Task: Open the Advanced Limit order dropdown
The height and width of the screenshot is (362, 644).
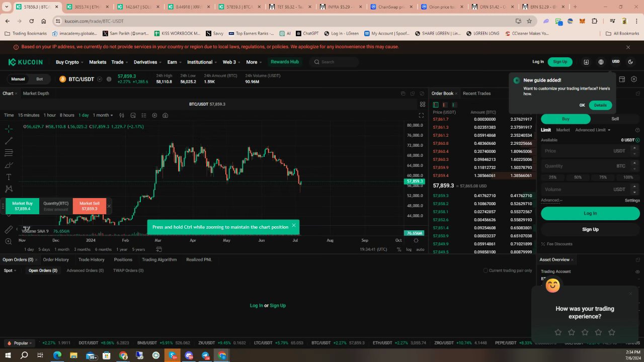Action: pos(593,130)
